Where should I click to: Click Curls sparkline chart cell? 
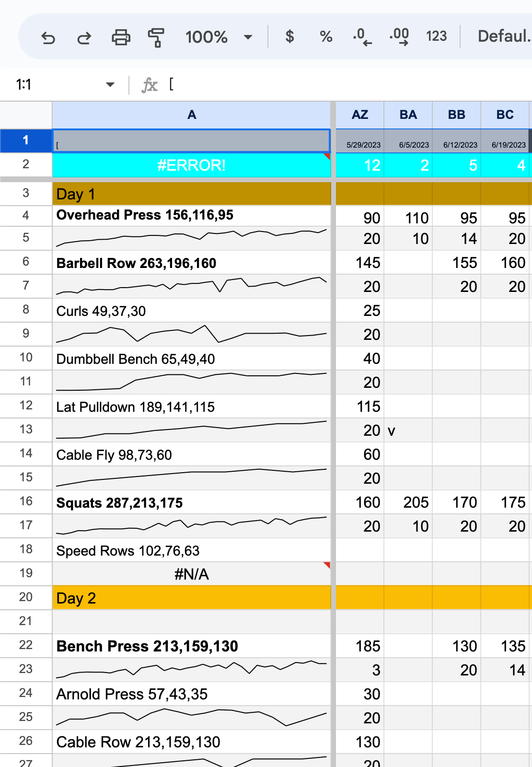pyautogui.click(x=191, y=334)
